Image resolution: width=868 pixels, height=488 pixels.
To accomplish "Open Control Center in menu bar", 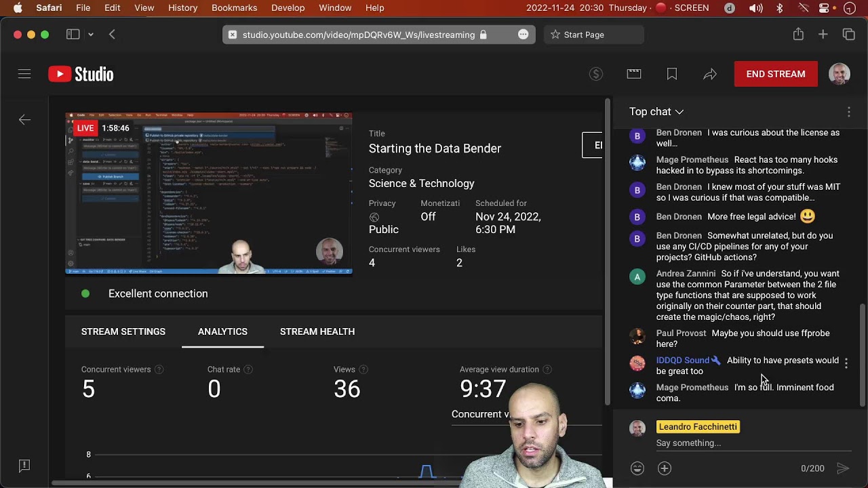I will coord(825,8).
